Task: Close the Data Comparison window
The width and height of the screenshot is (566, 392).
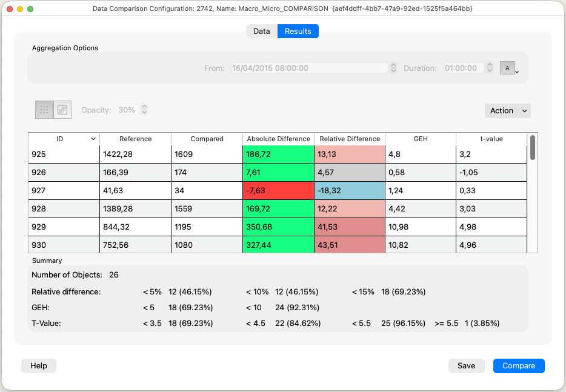Action: [10, 9]
